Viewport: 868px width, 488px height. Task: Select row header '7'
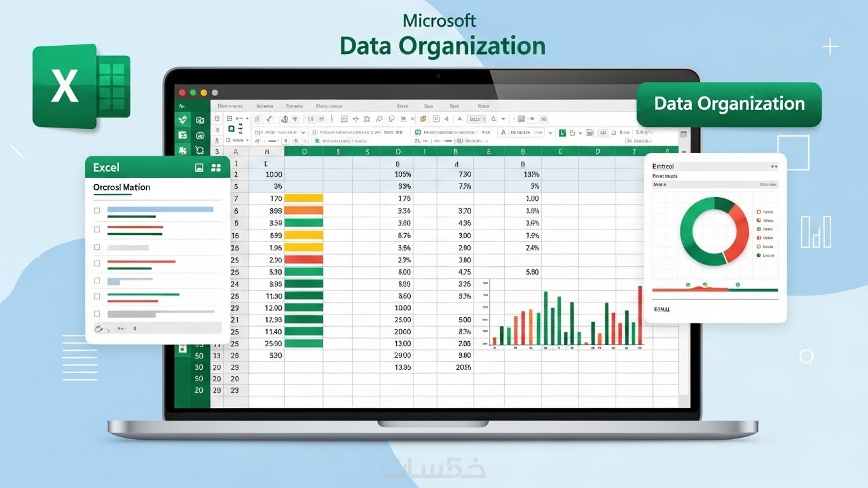click(x=236, y=199)
